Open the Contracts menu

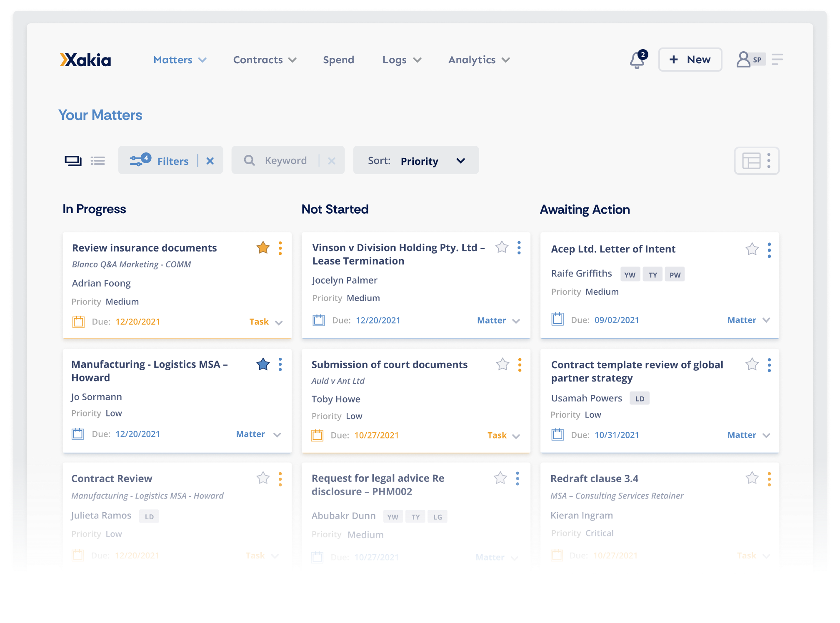point(265,60)
